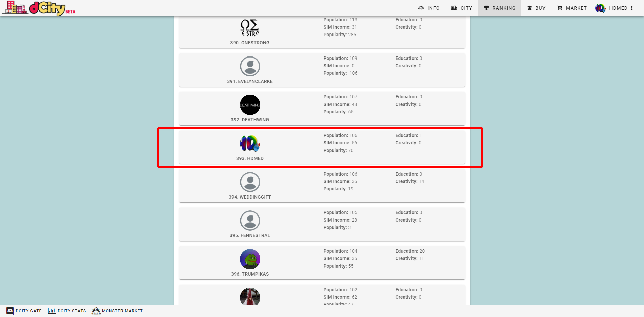This screenshot has width=644, height=317.
Task: Click the HDMED avatar in rank 393
Action: click(x=250, y=143)
